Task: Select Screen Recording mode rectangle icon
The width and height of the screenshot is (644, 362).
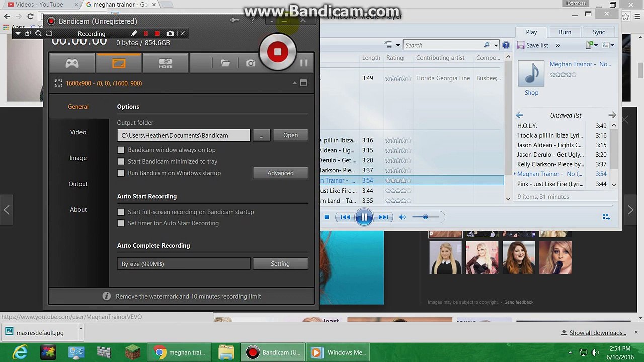Action: pos(119,63)
